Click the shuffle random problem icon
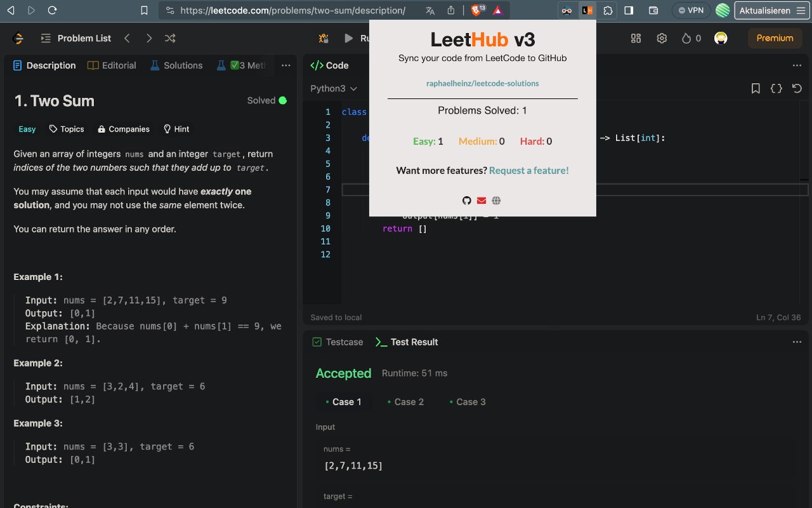Screen dimensions: 812x508 [x=170, y=38]
